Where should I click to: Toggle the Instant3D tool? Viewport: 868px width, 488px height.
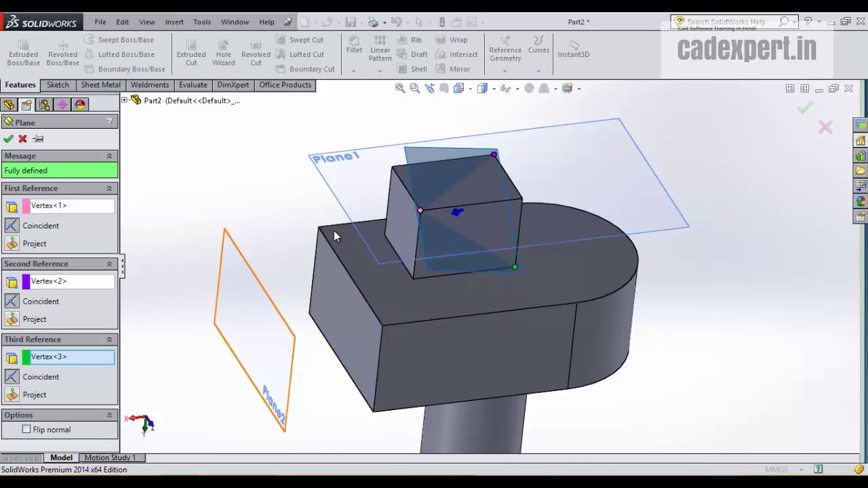[574, 49]
